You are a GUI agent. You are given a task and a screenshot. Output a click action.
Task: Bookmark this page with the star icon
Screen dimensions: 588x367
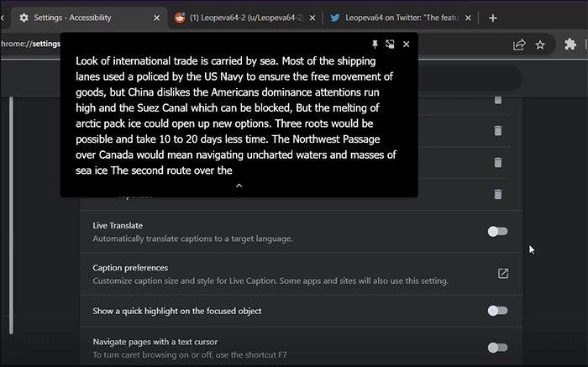pyautogui.click(x=540, y=45)
